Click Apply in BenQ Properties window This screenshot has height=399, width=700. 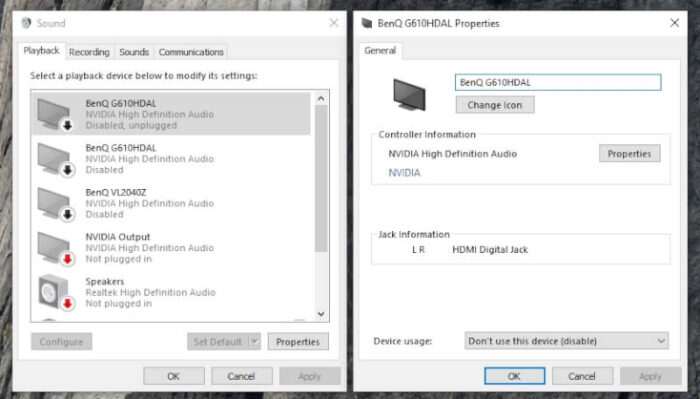[650, 376]
